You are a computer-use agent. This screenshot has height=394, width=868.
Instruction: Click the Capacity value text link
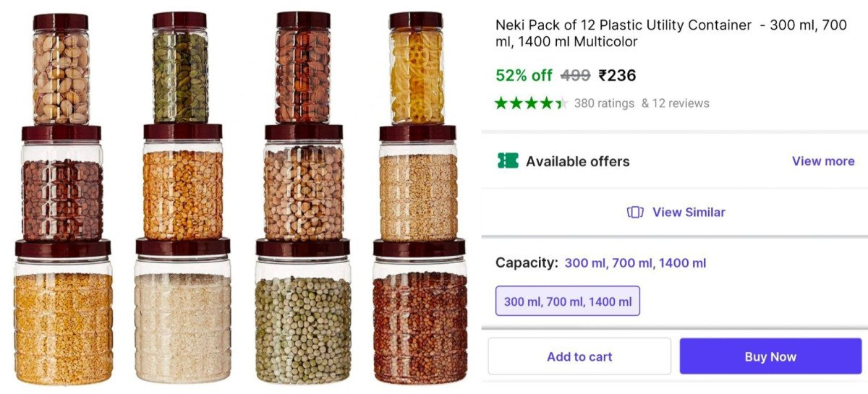[x=635, y=263]
